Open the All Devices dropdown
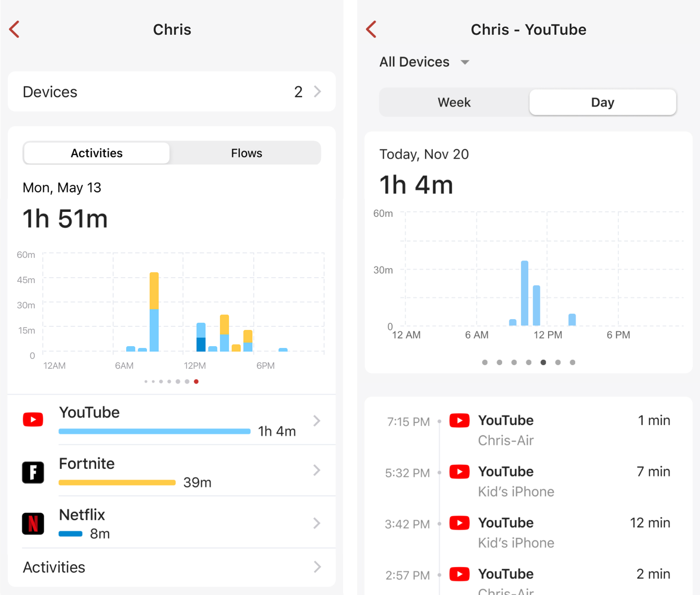700x595 pixels. pos(424,62)
